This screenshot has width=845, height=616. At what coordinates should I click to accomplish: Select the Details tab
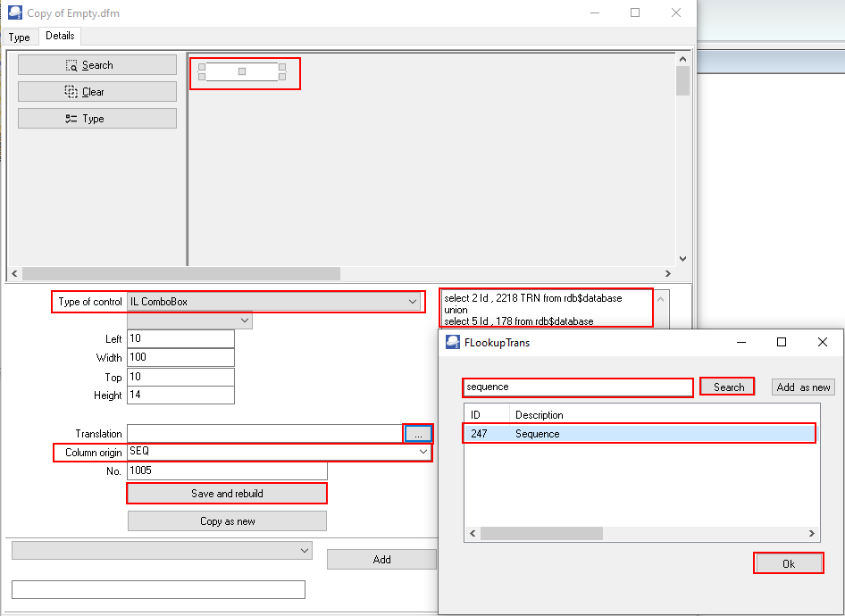coord(60,36)
